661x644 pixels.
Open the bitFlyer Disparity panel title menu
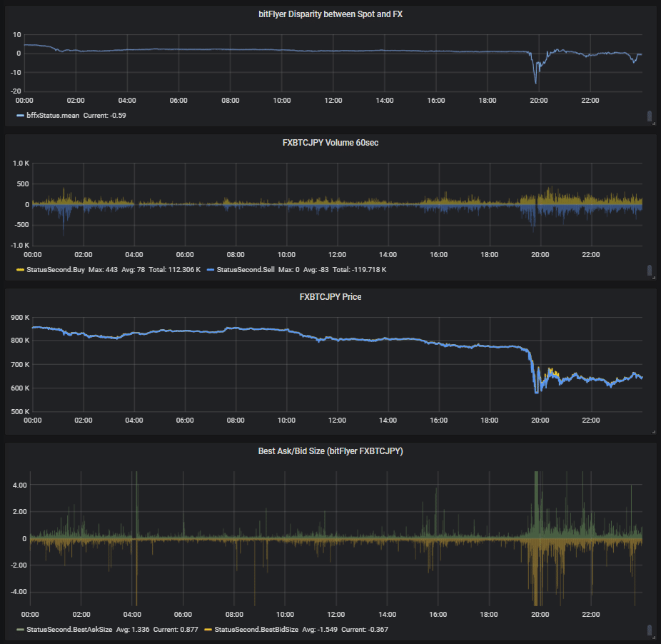tap(330, 14)
